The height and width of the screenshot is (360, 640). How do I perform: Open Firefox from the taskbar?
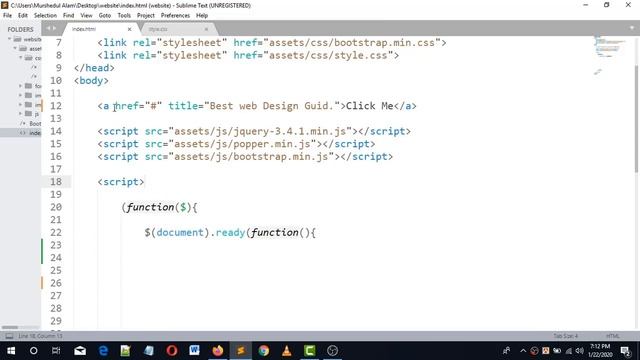(218, 351)
